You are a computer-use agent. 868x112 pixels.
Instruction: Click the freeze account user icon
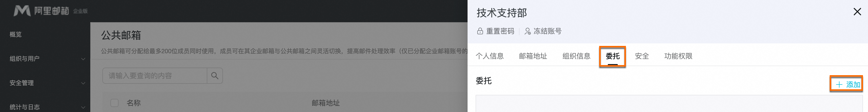[x=528, y=31]
